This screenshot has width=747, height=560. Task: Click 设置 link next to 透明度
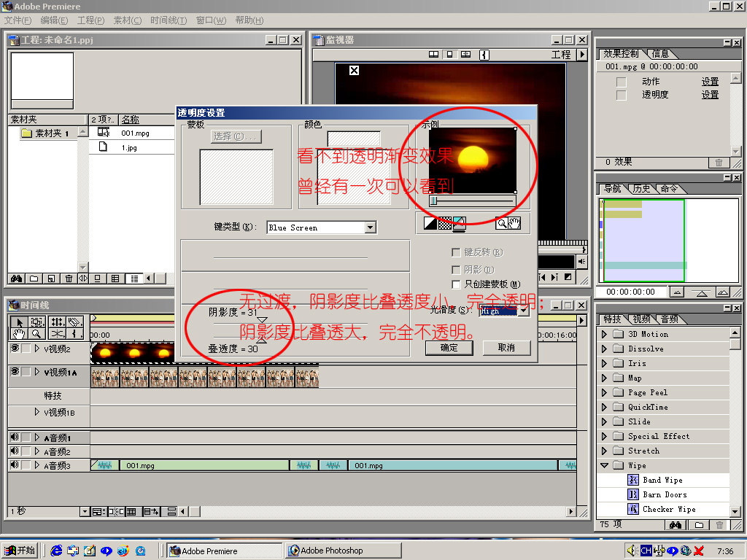710,95
